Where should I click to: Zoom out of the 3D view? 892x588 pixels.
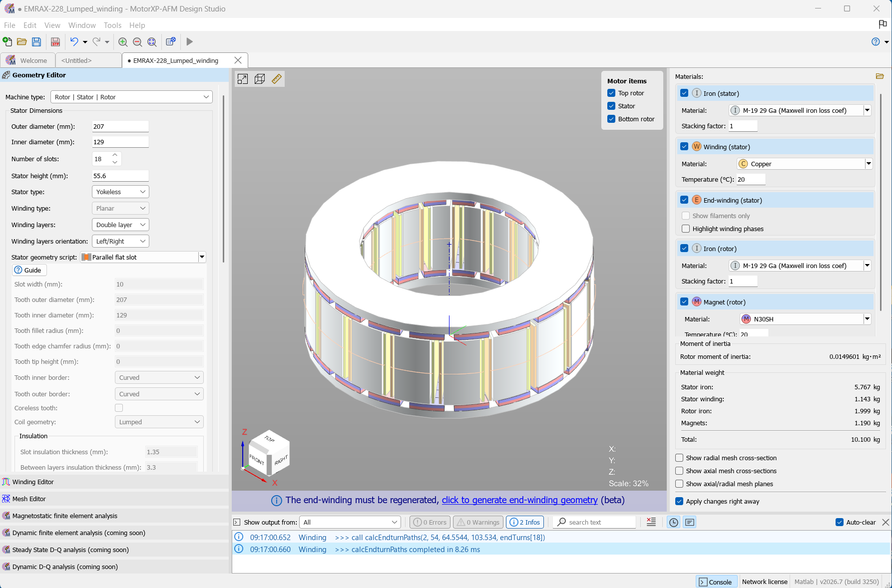point(137,42)
